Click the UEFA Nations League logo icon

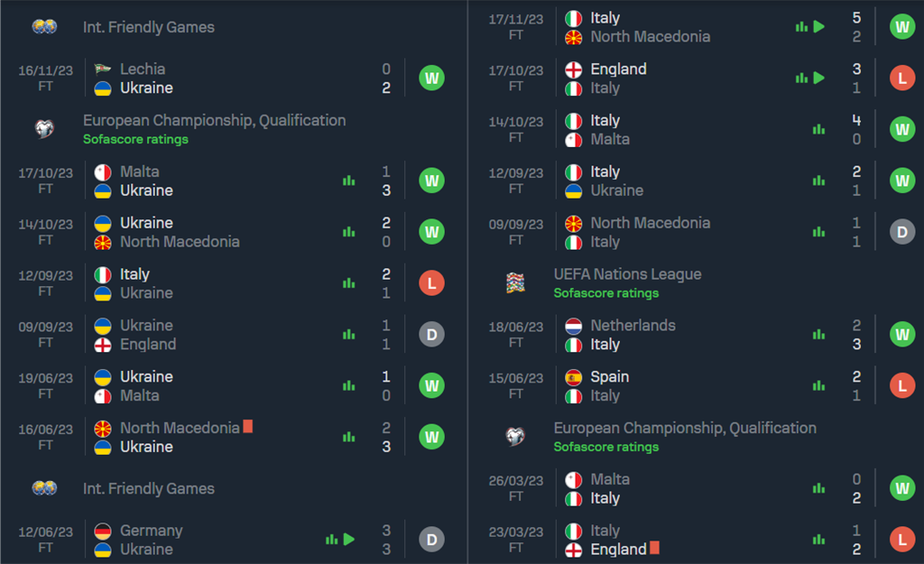point(515,283)
